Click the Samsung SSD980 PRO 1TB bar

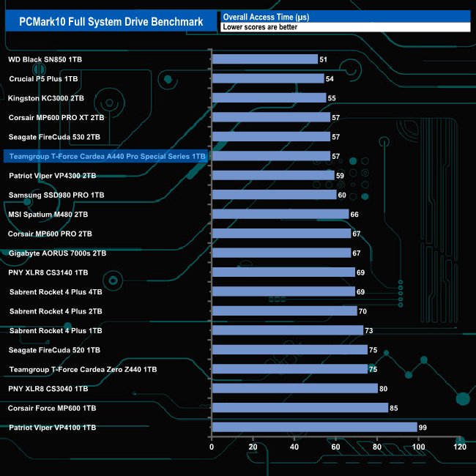tap(275, 195)
